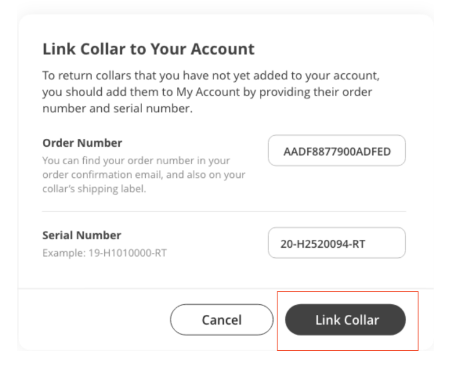Viewport: 461px width, 372px height.
Task: Click the Order Number label
Action: [82, 143]
